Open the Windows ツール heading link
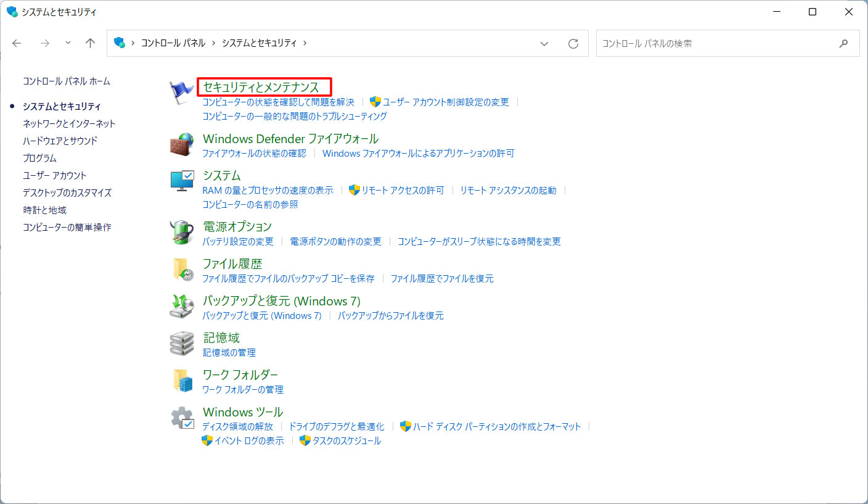 click(243, 411)
